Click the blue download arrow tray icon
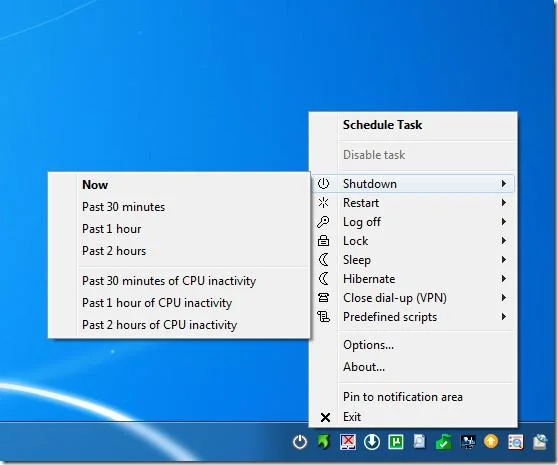This screenshot has height=465, width=558. (372, 442)
